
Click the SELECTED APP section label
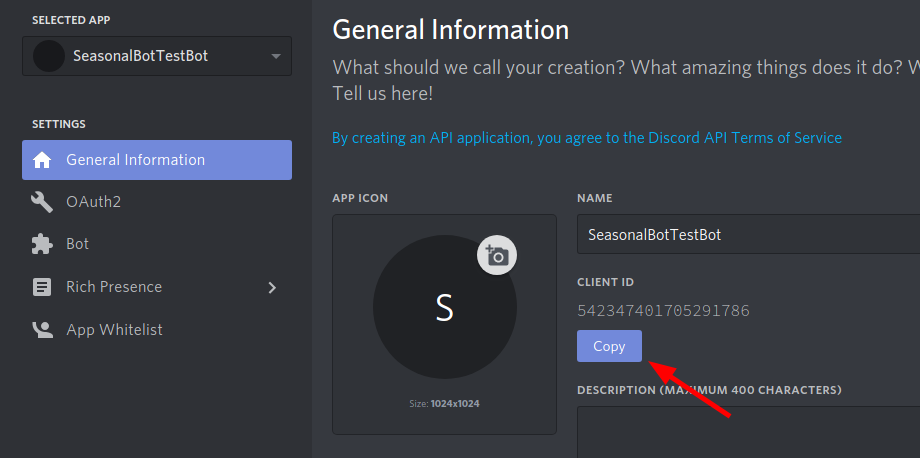(71, 20)
